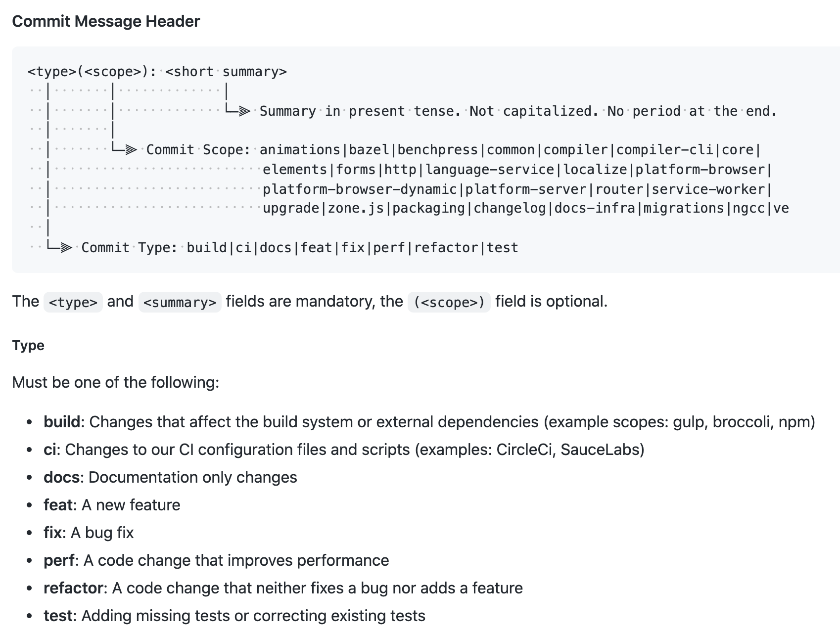Click the bold "build" bullet term
The width and height of the screenshot is (840, 633).
[x=62, y=422]
